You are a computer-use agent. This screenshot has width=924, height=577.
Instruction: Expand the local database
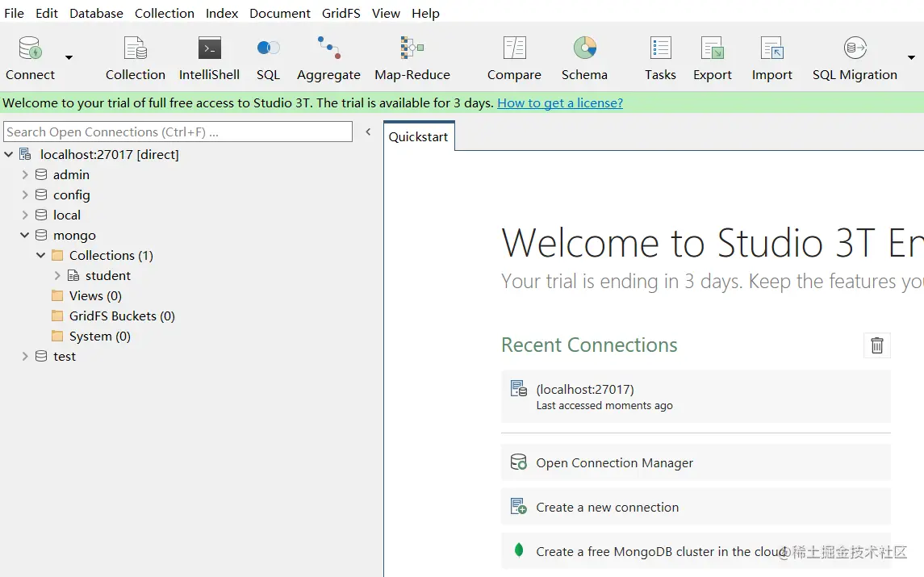coord(25,215)
